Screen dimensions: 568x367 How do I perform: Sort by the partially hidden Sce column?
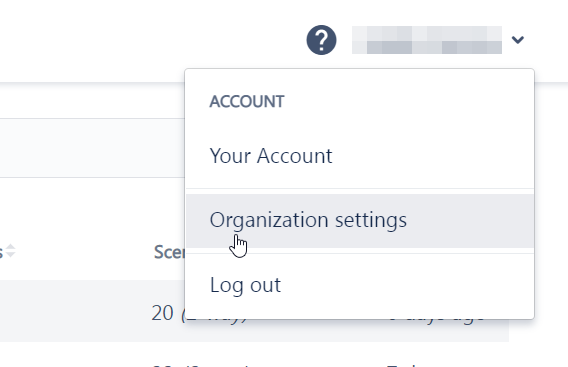tap(169, 252)
